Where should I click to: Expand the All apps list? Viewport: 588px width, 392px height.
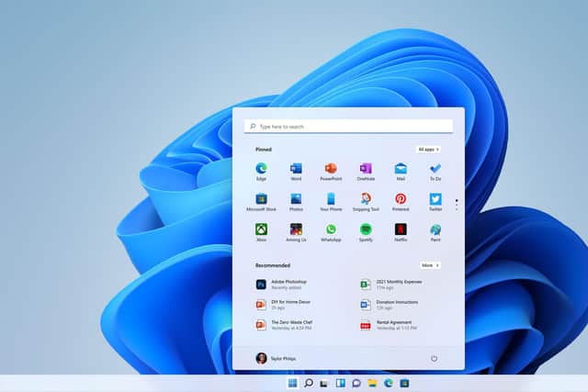click(428, 150)
